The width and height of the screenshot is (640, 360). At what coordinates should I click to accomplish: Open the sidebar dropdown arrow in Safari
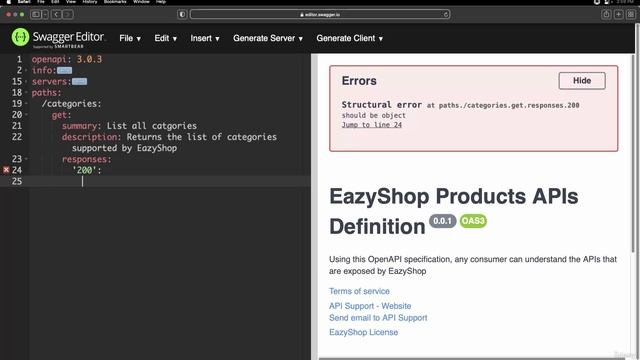[x=45, y=15]
